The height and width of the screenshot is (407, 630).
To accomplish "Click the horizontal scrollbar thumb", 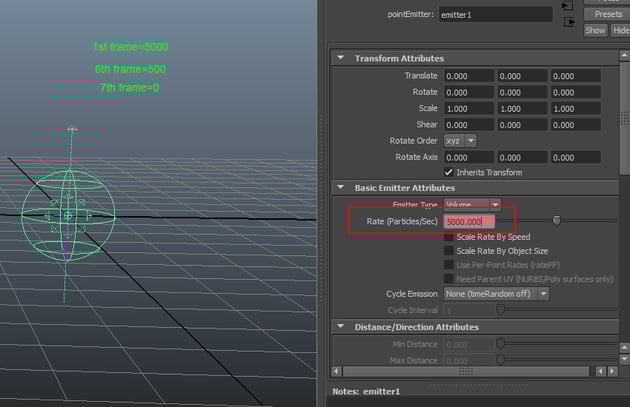I will 466,371.
